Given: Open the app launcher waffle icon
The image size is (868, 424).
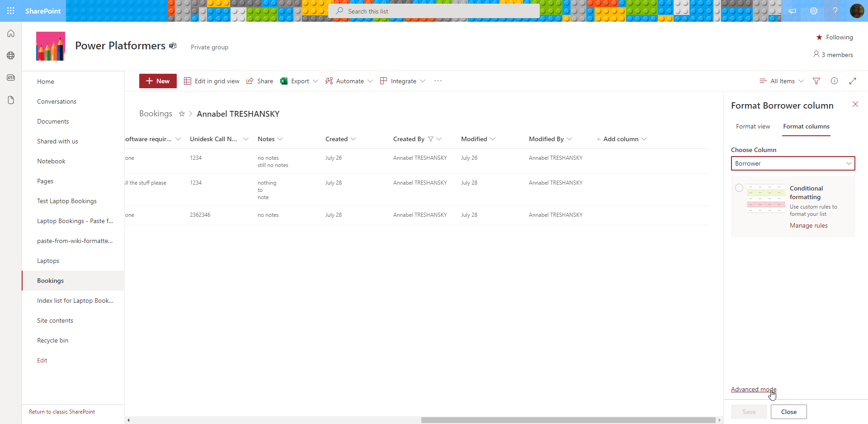Looking at the screenshot, I should click(x=11, y=11).
